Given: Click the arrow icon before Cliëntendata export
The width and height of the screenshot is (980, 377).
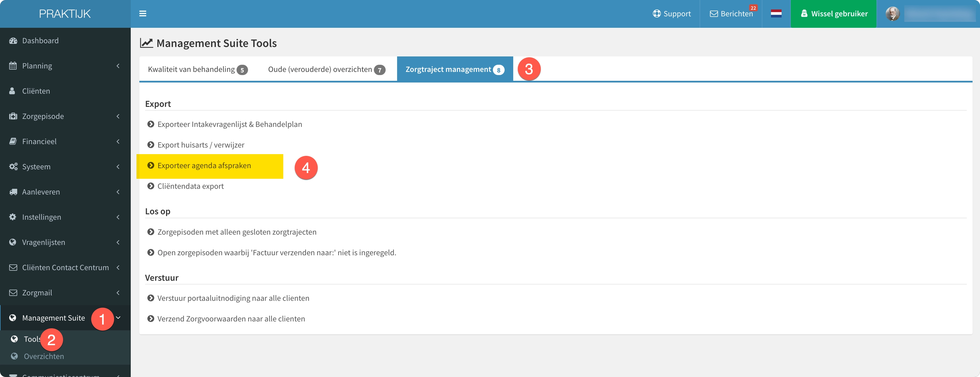Looking at the screenshot, I should [x=151, y=186].
